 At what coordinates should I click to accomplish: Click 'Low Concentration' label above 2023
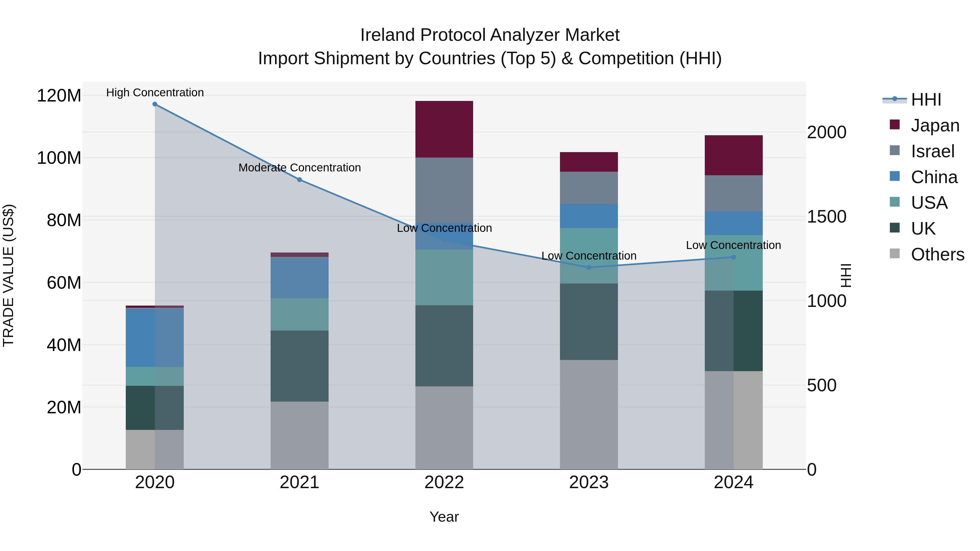pos(589,256)
